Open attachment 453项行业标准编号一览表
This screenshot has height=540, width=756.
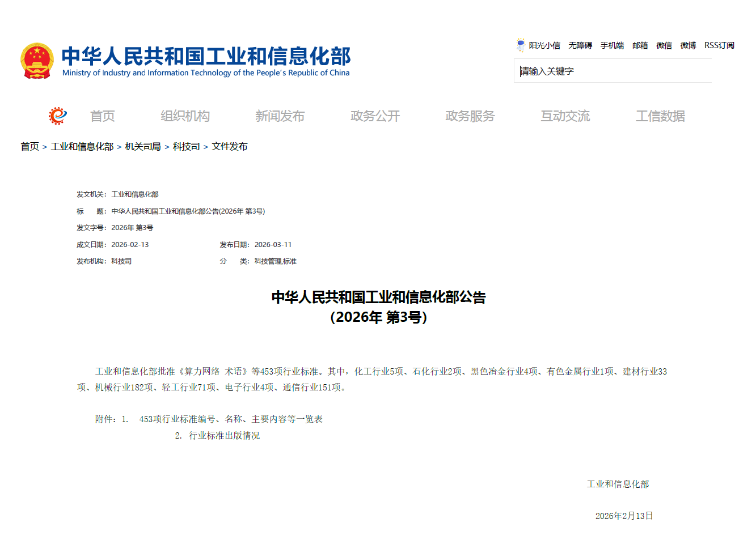229,419
